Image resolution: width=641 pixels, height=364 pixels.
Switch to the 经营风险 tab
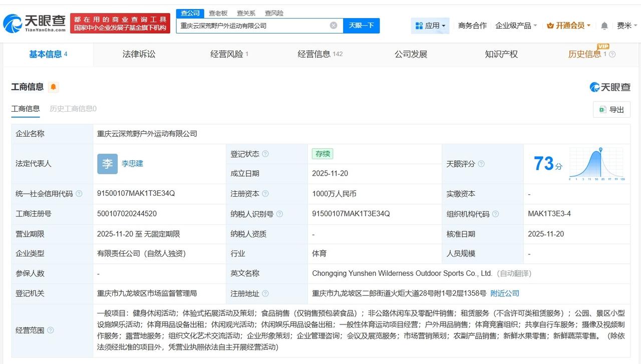click(x=229, y=55)
